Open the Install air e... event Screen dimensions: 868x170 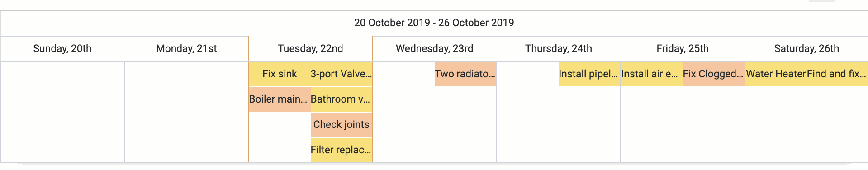point(652,74)
